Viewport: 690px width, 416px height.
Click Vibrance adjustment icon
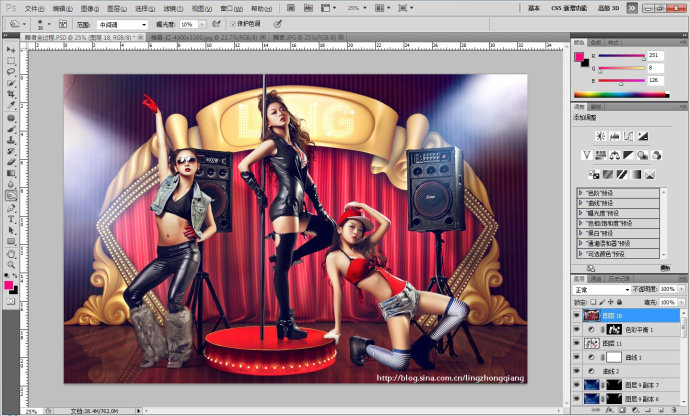586,155
